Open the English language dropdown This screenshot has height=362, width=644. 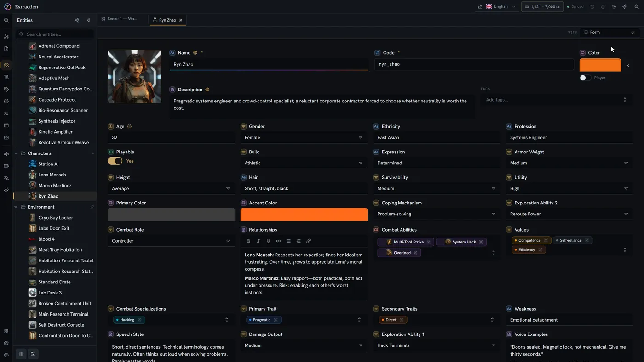pos(500,7)
